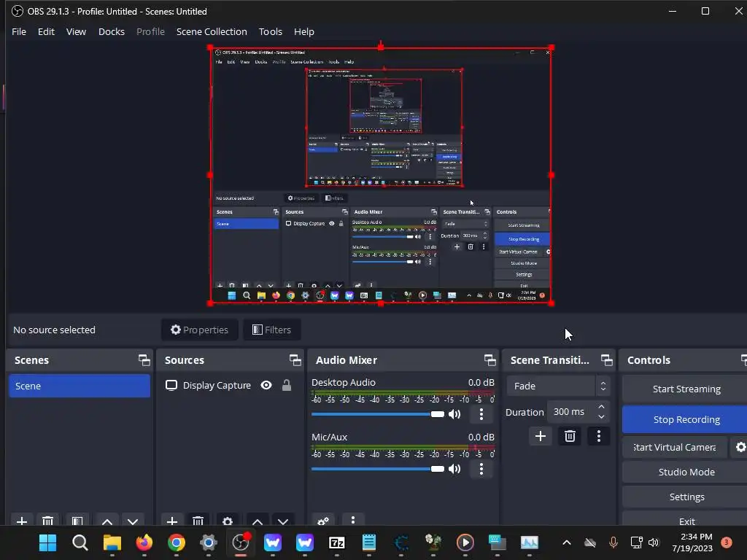Viewport: 747px width, 560px height.
Task: Open File Explorer from taskbar
Action: [112, 542]
